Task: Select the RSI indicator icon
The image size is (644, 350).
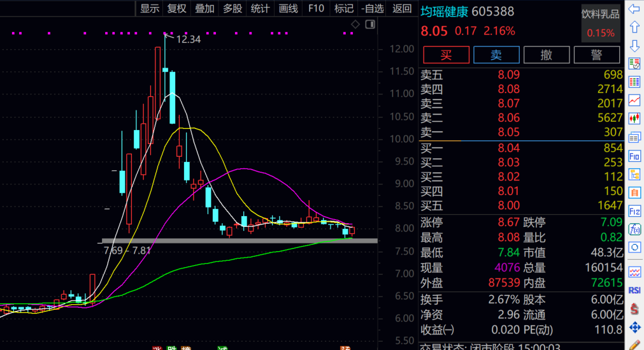Action: (634, 290)
